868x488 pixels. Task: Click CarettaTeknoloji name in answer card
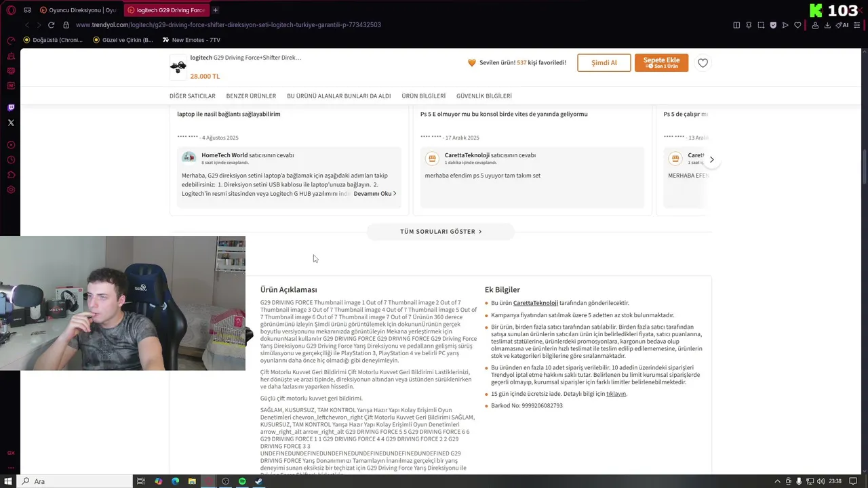467,155
